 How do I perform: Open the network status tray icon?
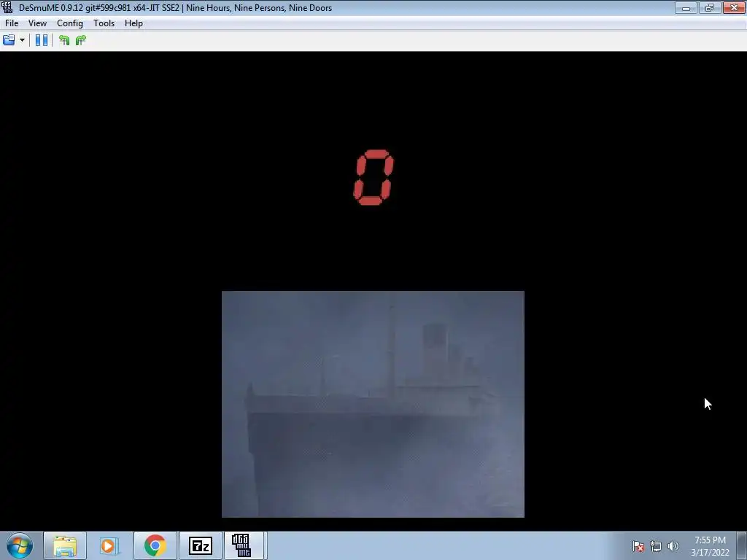tap(656, 546)
